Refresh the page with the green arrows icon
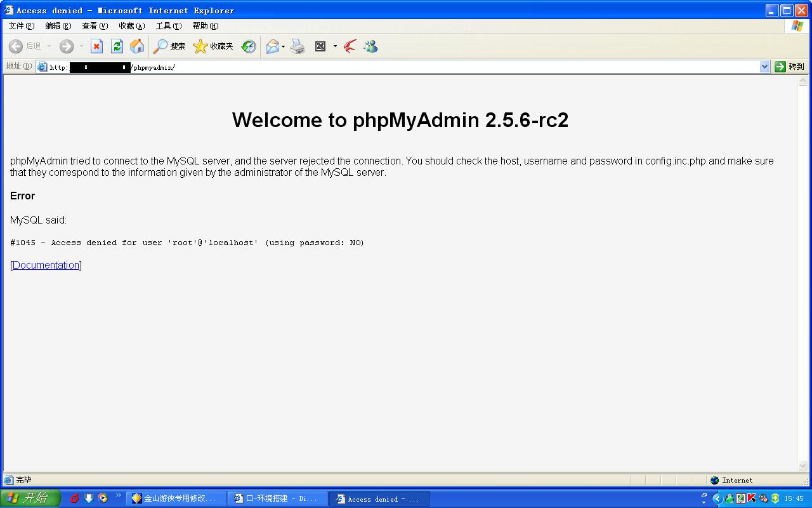The image size is (812, 508). point(117,46)
